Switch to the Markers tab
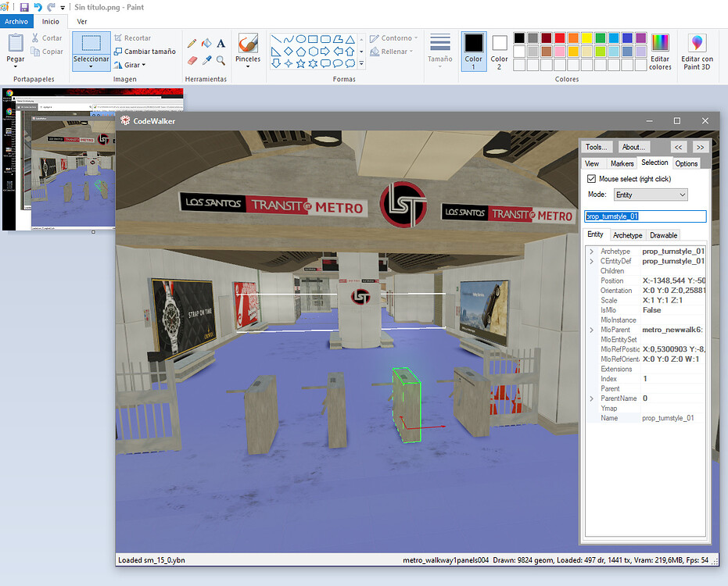The width and height of the screenshot is (728, 586). coord(622,163)
